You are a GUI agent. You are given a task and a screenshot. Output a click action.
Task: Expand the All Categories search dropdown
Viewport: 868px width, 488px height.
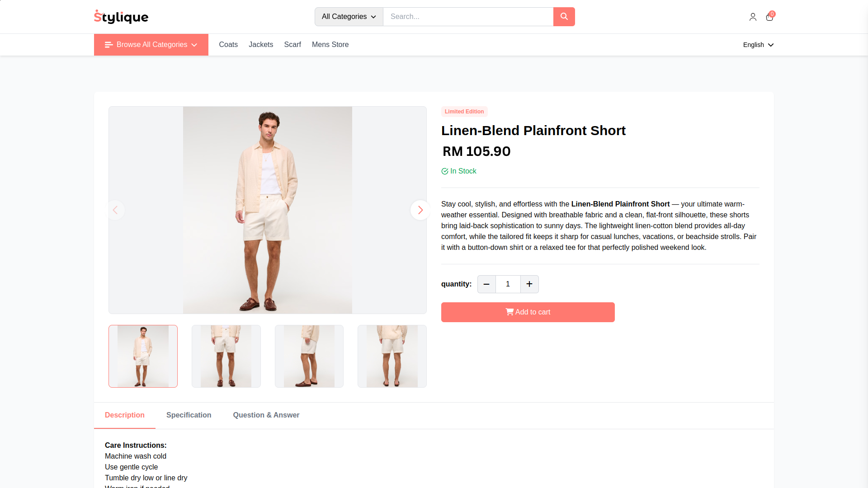pyautogui.click(x=349, y=17)
